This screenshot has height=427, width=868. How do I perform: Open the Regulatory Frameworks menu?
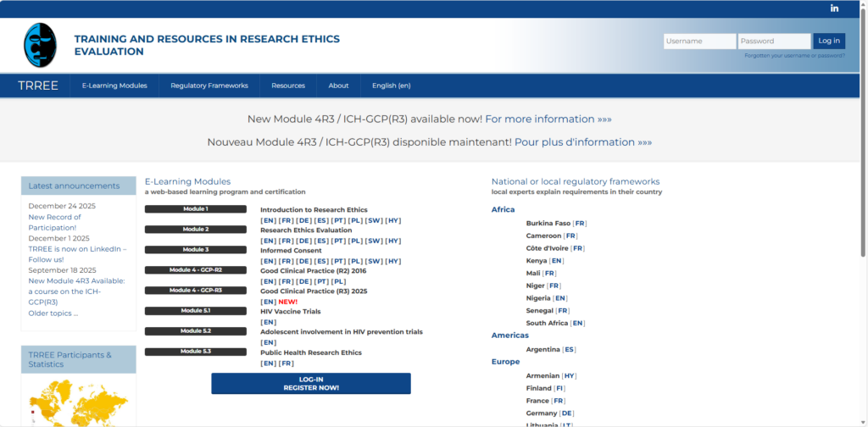(x=209, y=86)
